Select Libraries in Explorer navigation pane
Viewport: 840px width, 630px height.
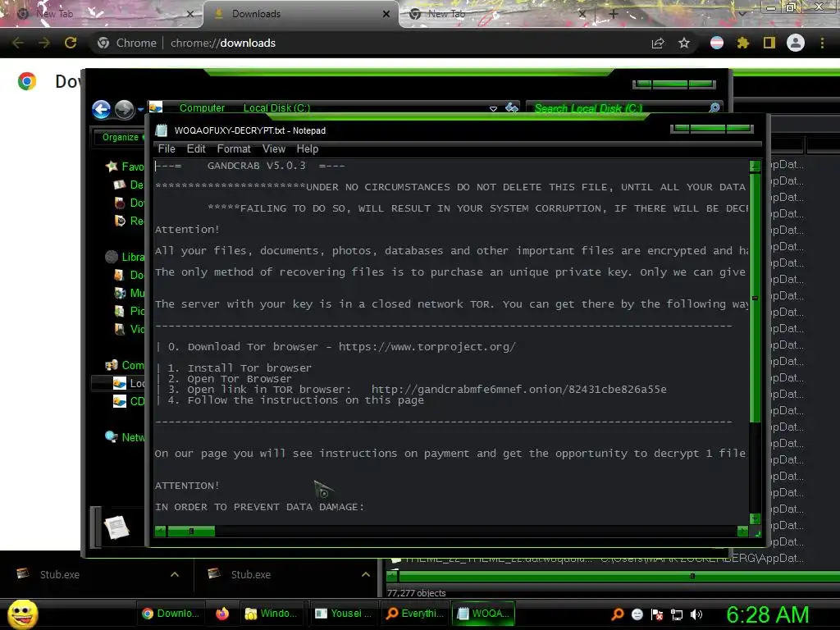pyautogui.click(x=126, y=257)
